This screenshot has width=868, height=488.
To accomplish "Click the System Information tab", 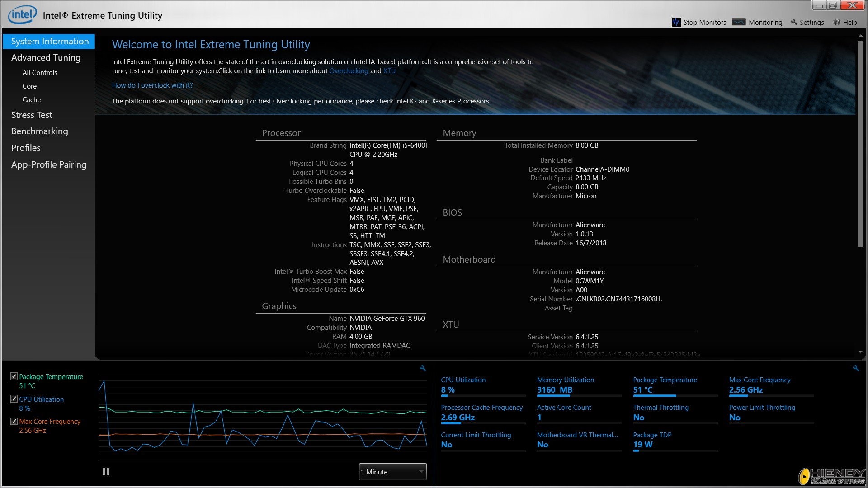I will (x=49, y=41).
